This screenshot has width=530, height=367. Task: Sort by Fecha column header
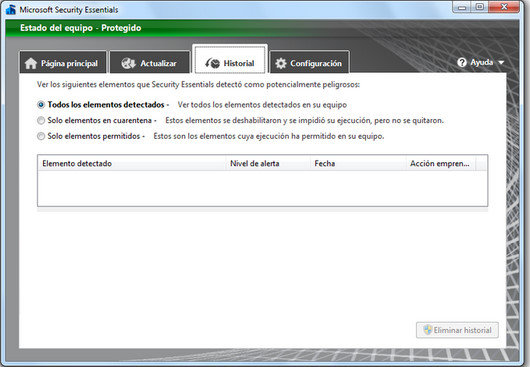point(358,164)
